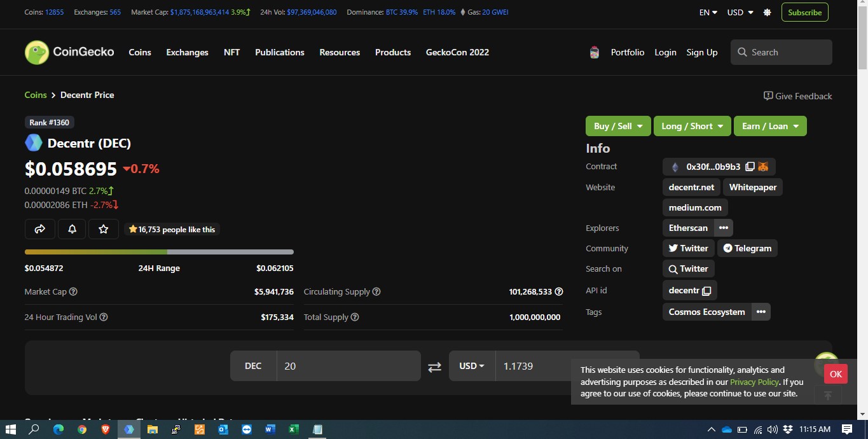Open circulating supply value details icon
The width and height of the screenshot is (868, 439).
559,291
